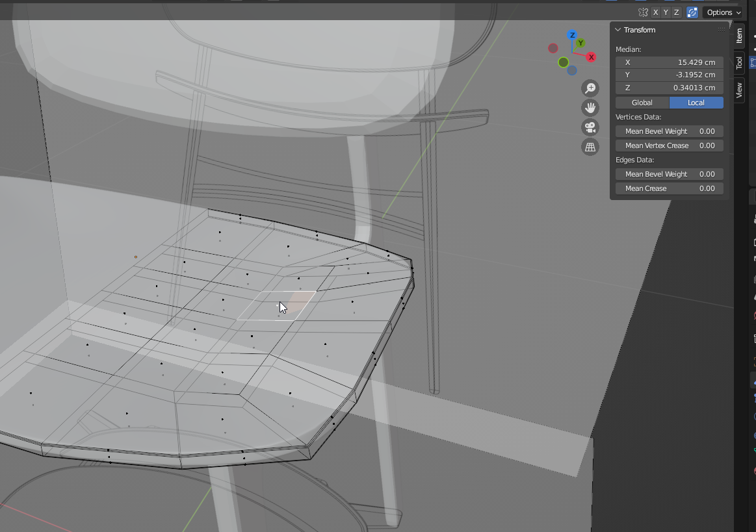Toggle the blue Auto Merge Vertices icon
The width and height of the screenshot is (756, 532).
coord(692,12)
